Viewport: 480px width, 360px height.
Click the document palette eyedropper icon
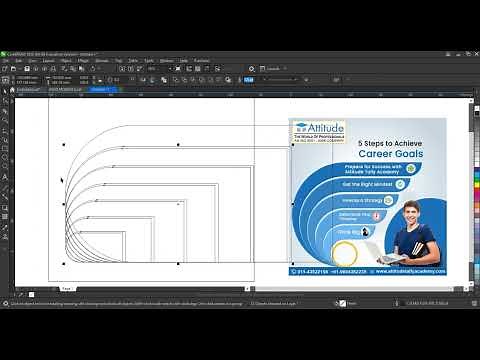tap(21, 294)
